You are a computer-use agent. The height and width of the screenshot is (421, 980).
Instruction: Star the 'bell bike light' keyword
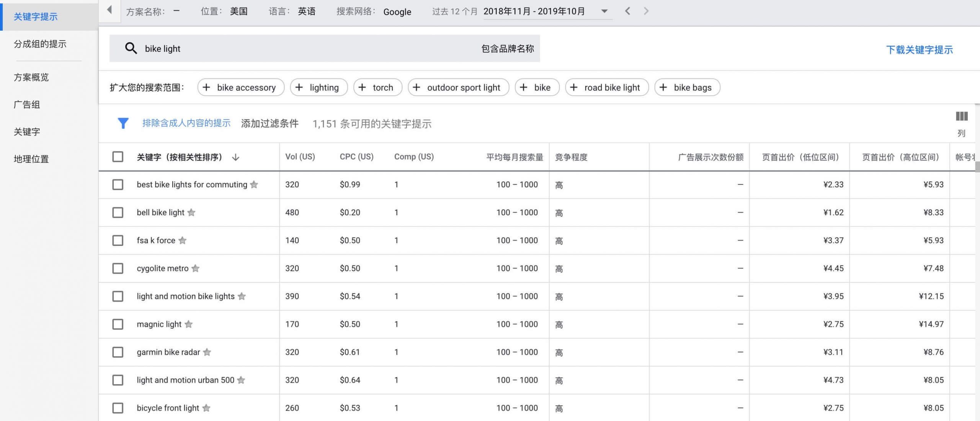pyautogui.click(x=191, y=213)
